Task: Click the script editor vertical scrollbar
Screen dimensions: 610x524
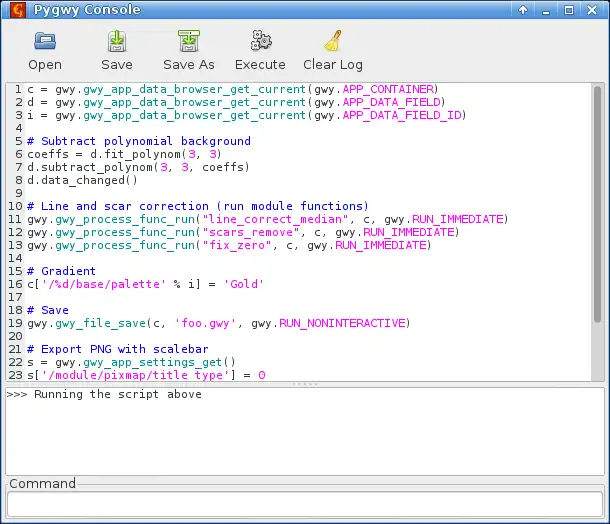Action: point(597,204)
